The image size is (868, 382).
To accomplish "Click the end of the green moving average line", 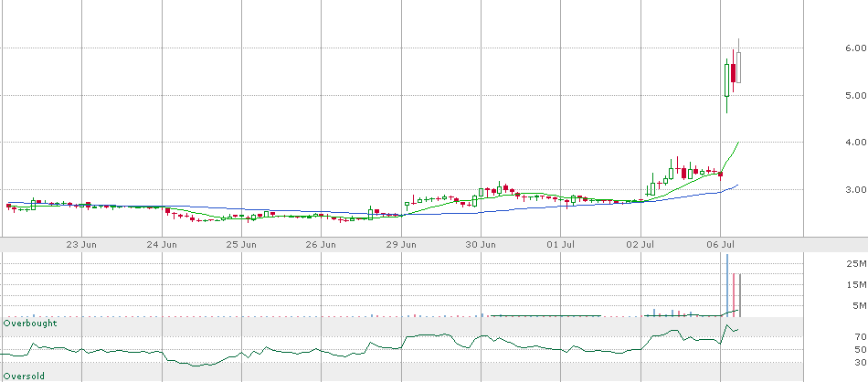I will point(738,143).
